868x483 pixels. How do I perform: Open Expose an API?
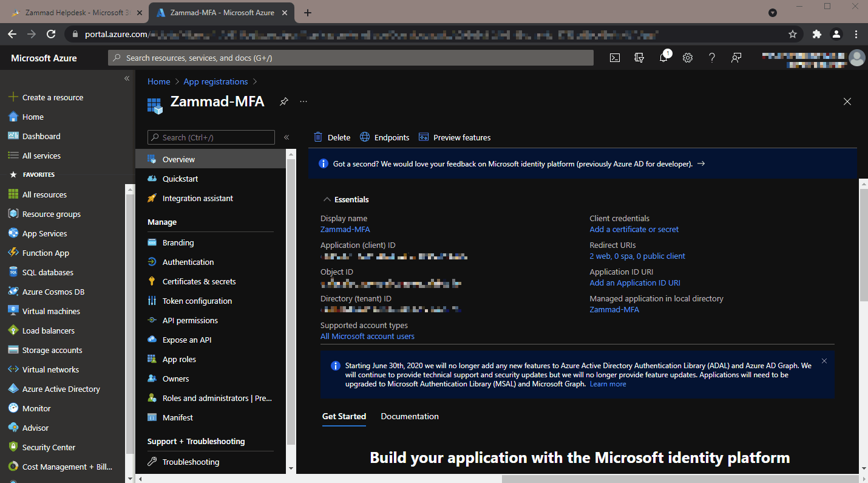[210, 340]
